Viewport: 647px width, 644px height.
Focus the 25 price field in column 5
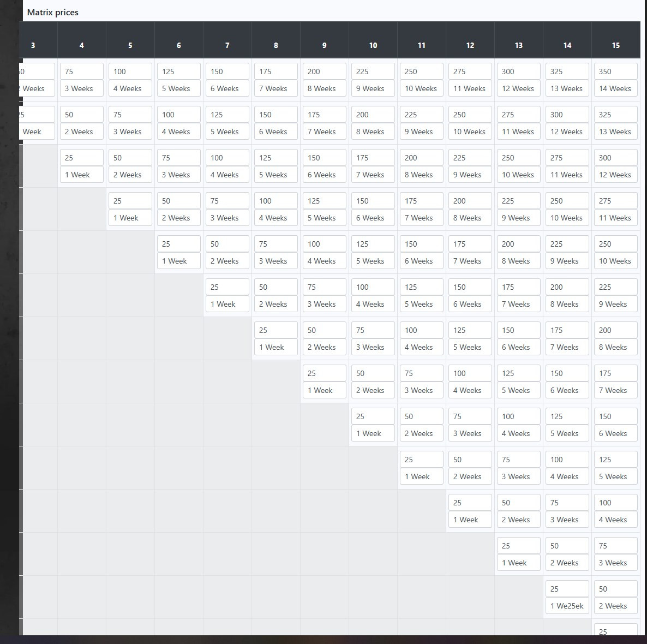130,201
